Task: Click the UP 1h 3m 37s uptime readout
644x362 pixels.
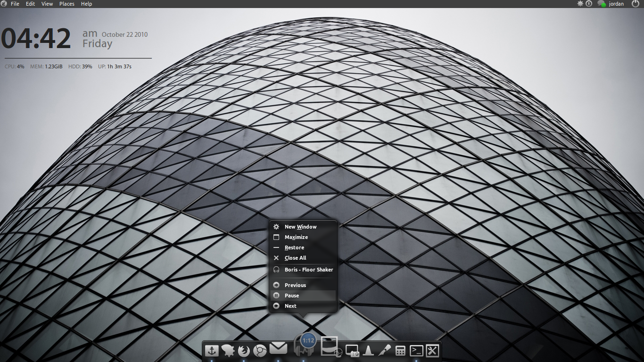Action: [x=115, y=66]
